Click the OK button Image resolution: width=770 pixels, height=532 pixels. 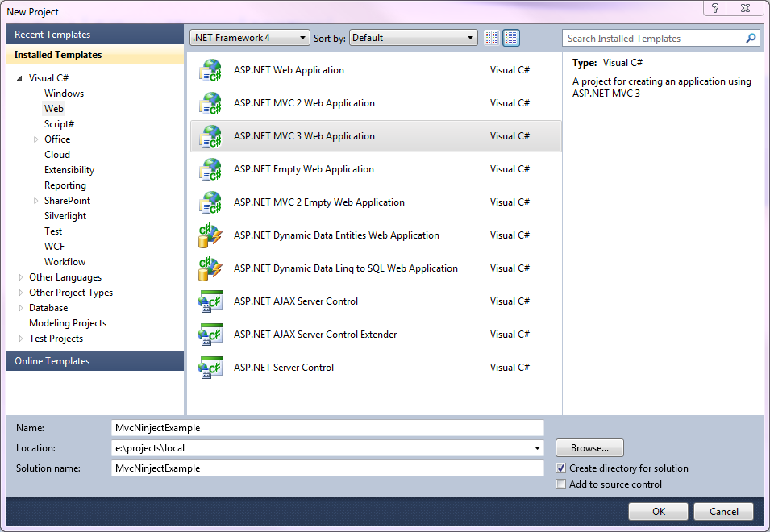[x=658, y=511]
